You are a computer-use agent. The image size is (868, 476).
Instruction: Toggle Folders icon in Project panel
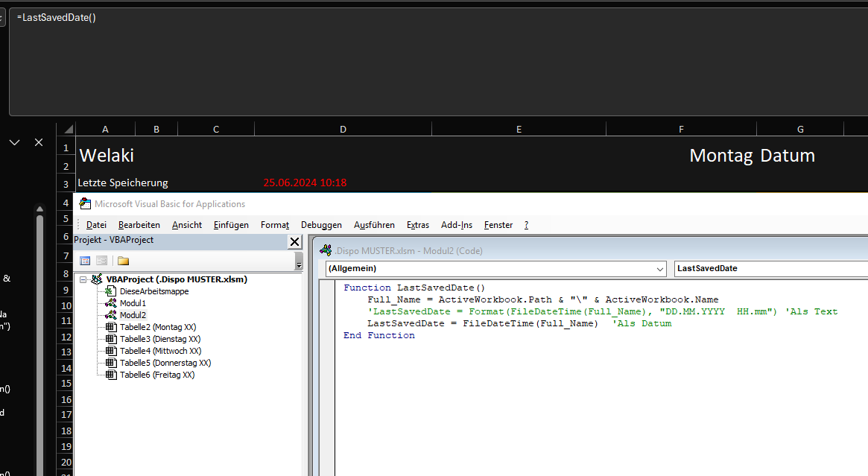(123, 261)
